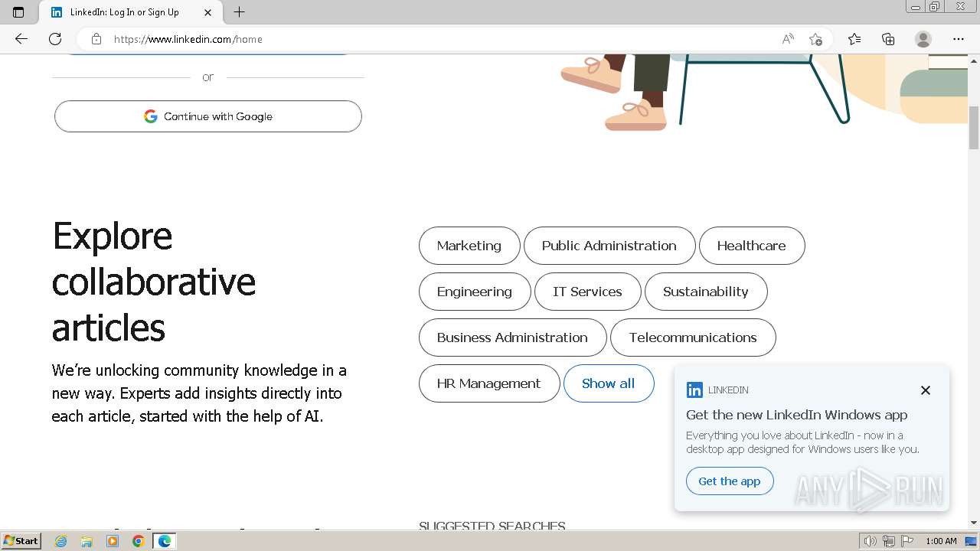This screenshot has height=551, width=980.
Task: Open the Telecommunications topic pill
Action: (x=693, y=337)
